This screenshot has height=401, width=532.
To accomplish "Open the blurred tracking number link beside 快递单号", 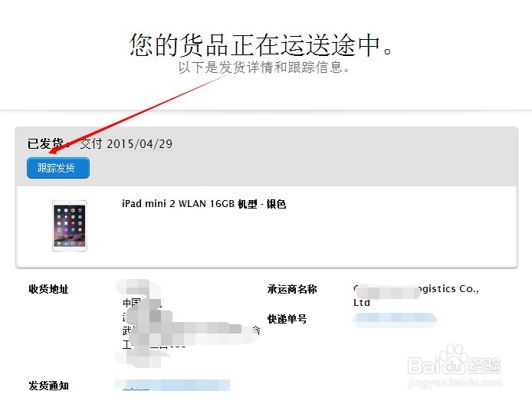I will [x=394, y=320].
